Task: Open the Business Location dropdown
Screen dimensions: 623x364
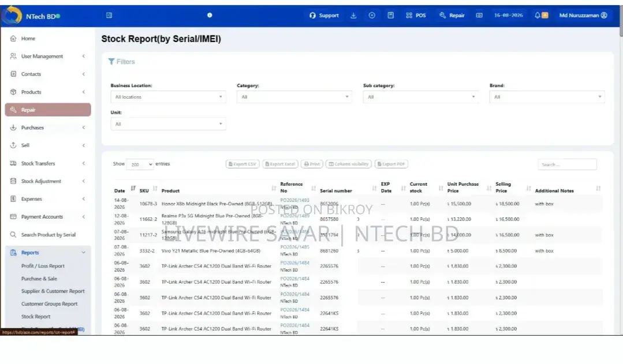Action: tap(168, 97)
